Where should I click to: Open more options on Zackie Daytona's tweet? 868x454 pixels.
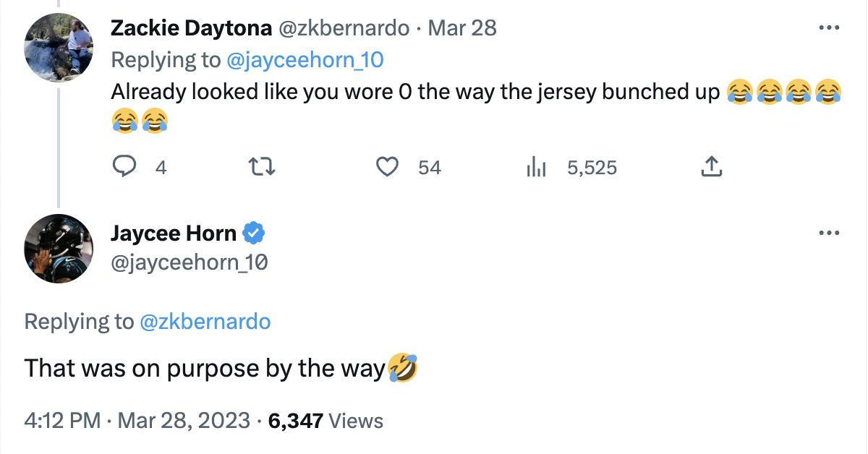(x=828, y=28)
